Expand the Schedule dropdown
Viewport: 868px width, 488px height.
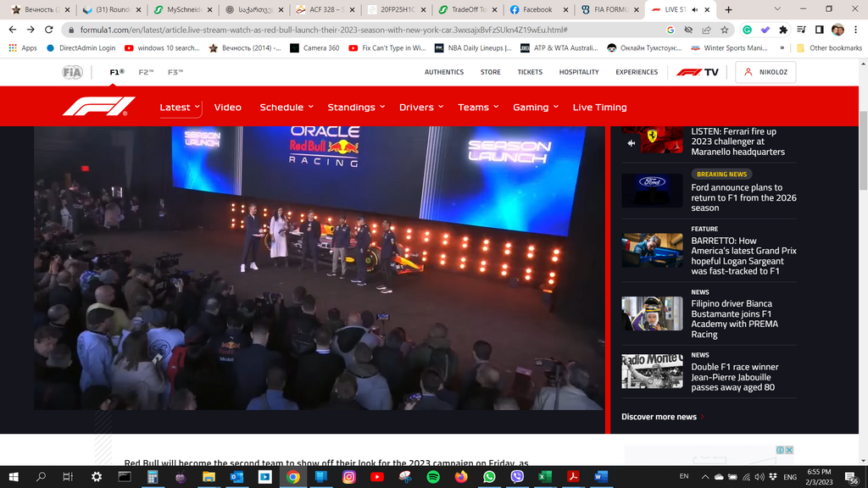tap(287, 108)
